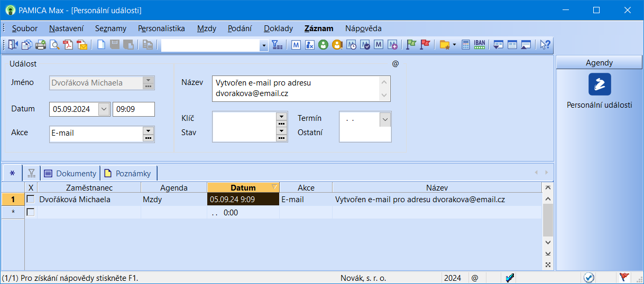Sort by Akce column header
Image resolution: width=644 pixels, height=284 pixels.
coord(306,187)
